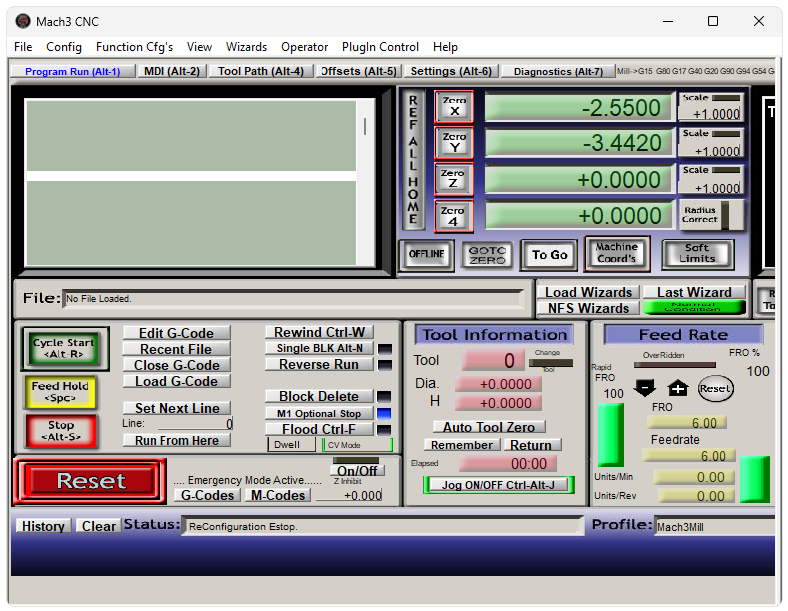Increase feed rate override with plus arrow
Screen dimensions: 788x611
678,388
